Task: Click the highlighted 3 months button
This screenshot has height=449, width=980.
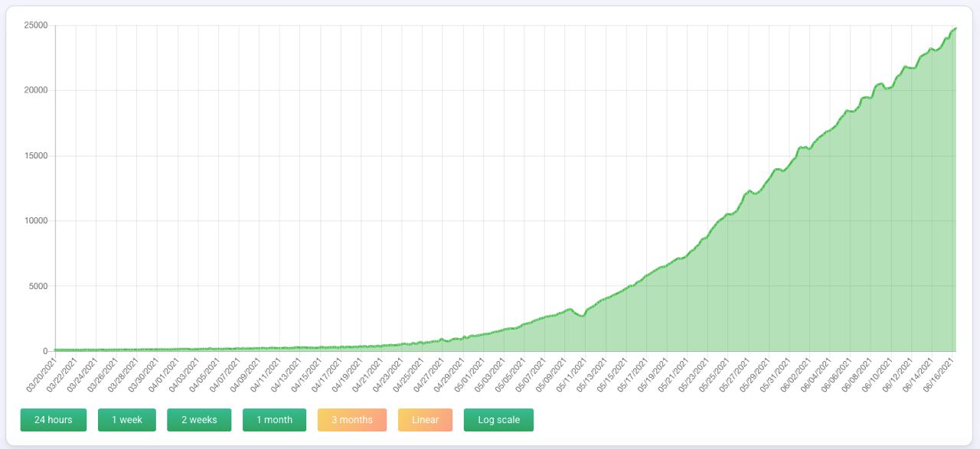Action: pos(352,420)
